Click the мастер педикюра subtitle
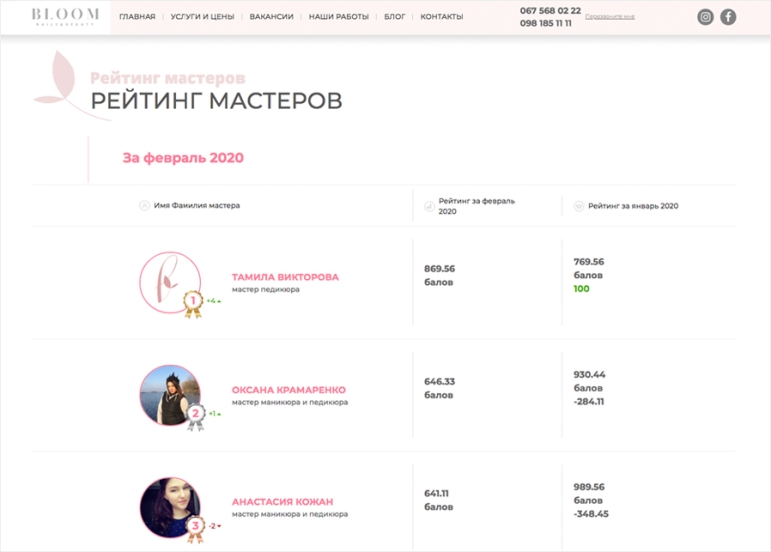The image size is (771, 552). [x=266, y=290]
